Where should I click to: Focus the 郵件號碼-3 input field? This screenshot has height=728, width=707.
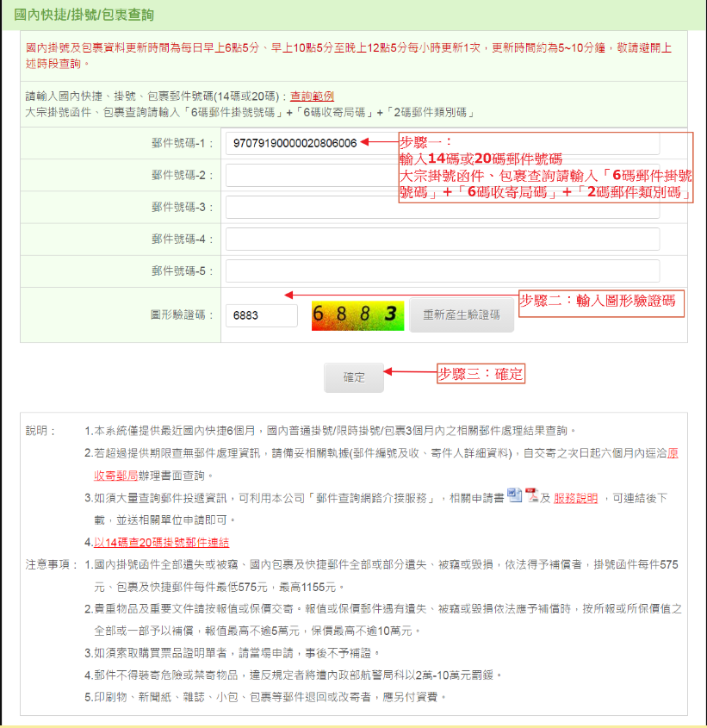[x=443, y=207]
